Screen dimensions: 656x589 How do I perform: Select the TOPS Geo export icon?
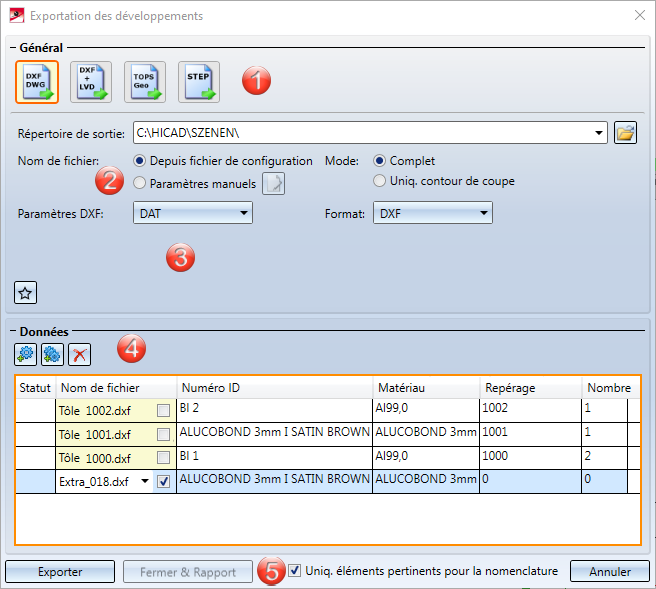145,82
